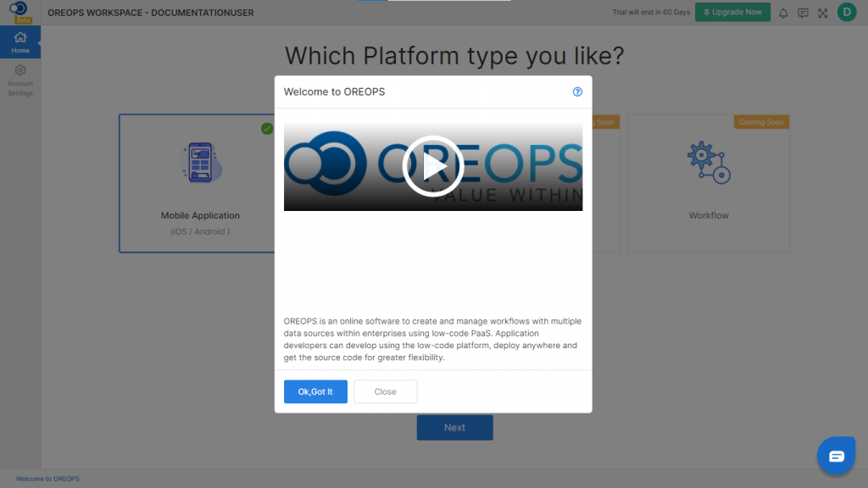Click the Beta badge under the logo
This screenshot has width=868, height=488.
(x=23, y=20)
